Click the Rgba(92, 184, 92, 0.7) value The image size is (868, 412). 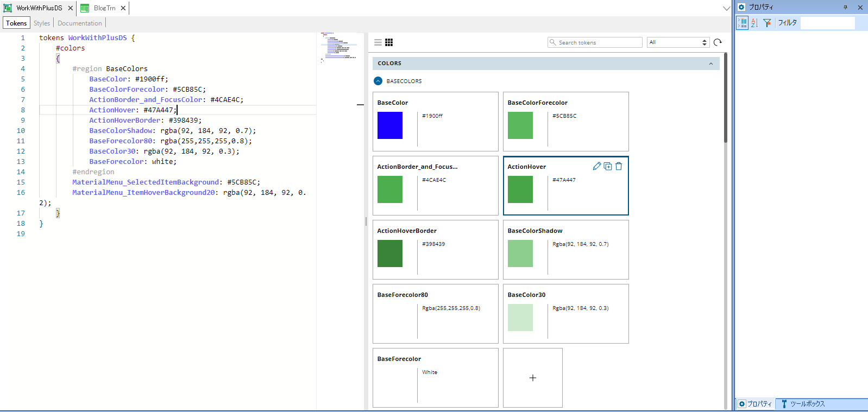tap(581, 244)
